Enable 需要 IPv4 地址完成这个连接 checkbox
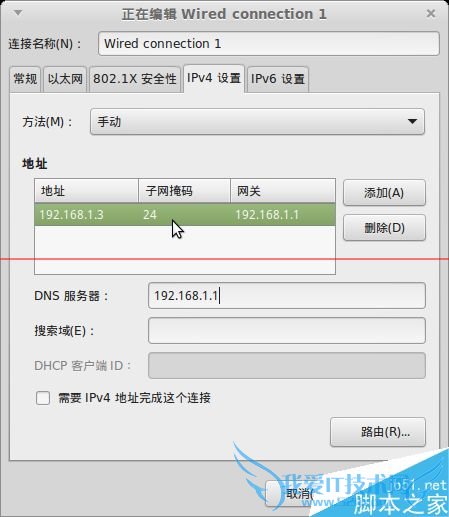This screenshot has width=449, height=517. click(43, 398)
